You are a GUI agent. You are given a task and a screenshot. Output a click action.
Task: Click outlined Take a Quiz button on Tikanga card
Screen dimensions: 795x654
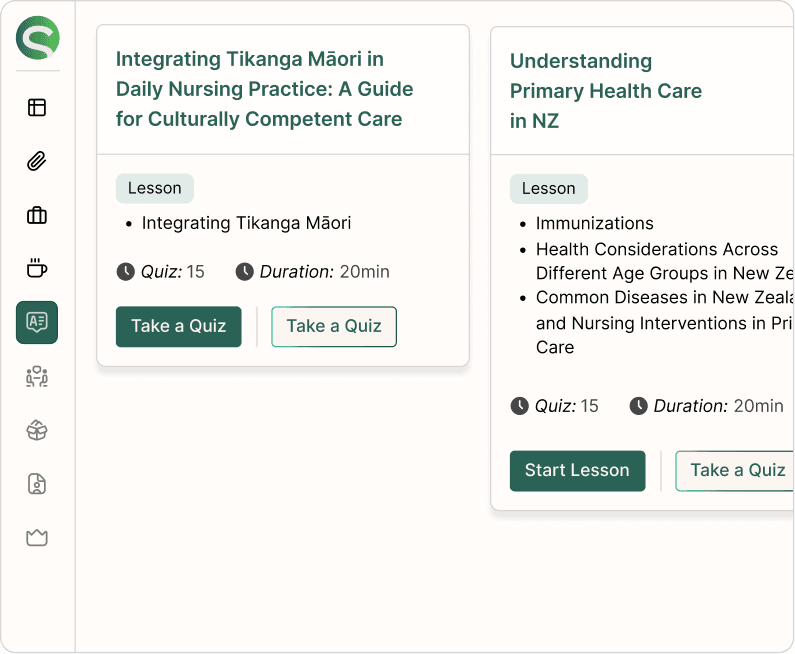[334, 326]
